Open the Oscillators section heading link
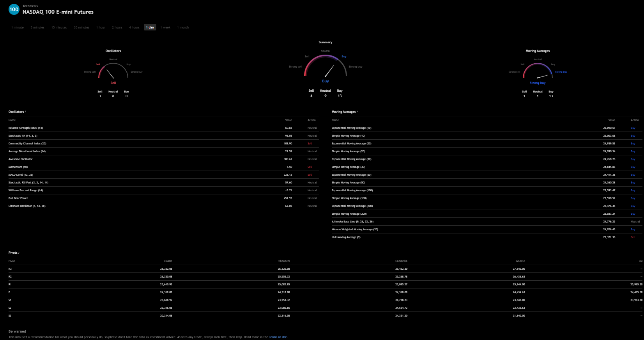Image resolution: width=644 pixels, height=340 pixels. click(17, 112)
